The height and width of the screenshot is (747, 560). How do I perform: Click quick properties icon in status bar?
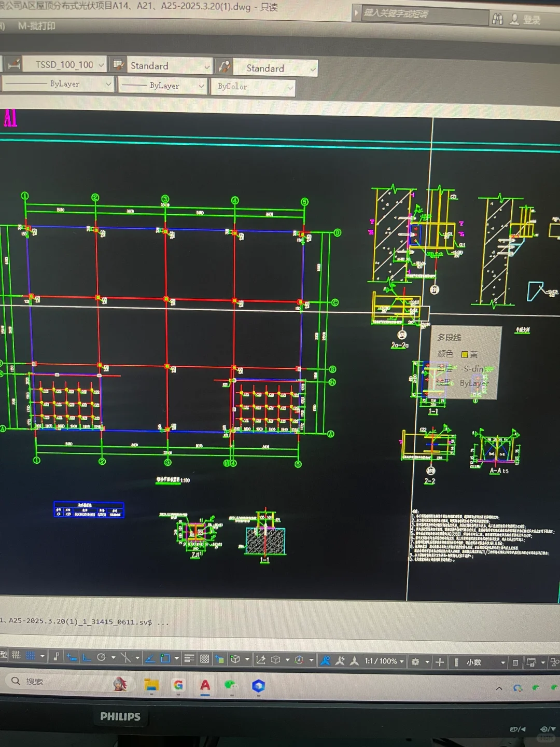tap(515, 662)
